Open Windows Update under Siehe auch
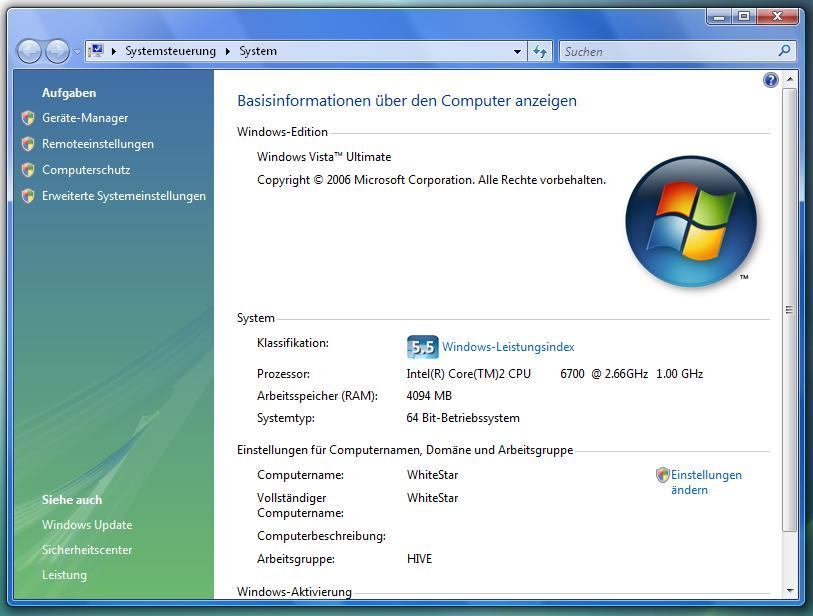Image resolution: width=813 pixels, height=616 pixels. 87,525
